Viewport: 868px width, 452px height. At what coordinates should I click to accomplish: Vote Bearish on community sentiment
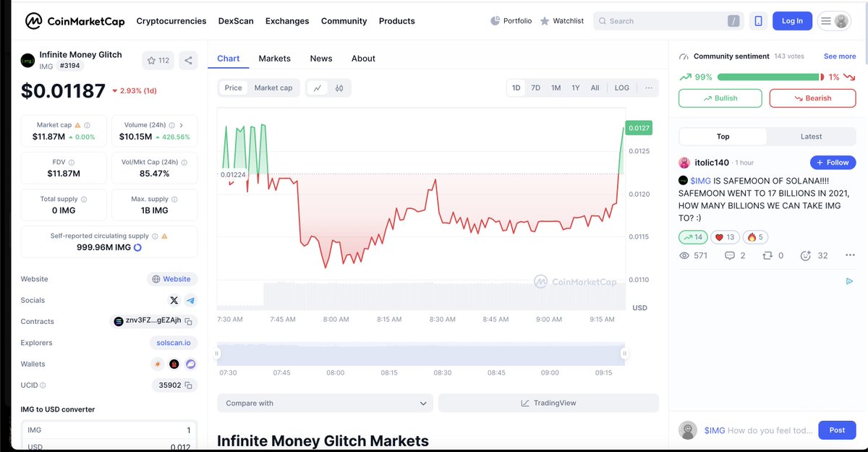coord(812,98)
